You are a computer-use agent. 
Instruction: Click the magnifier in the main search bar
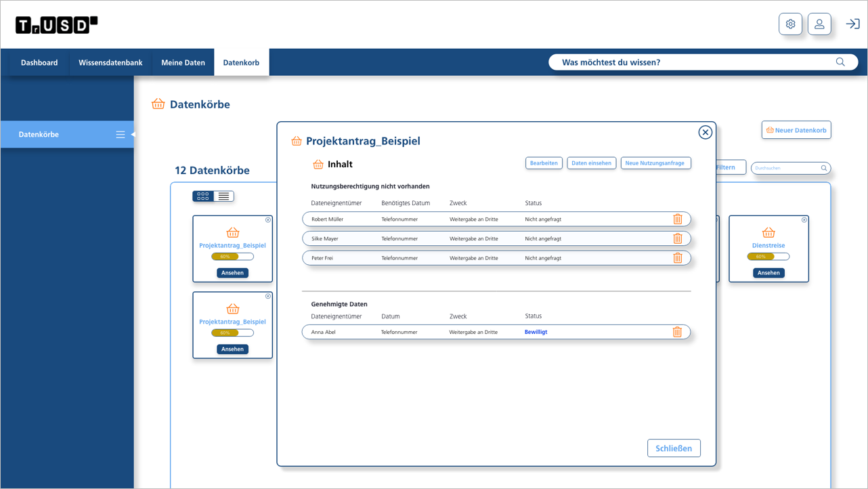tap(840, 62)
